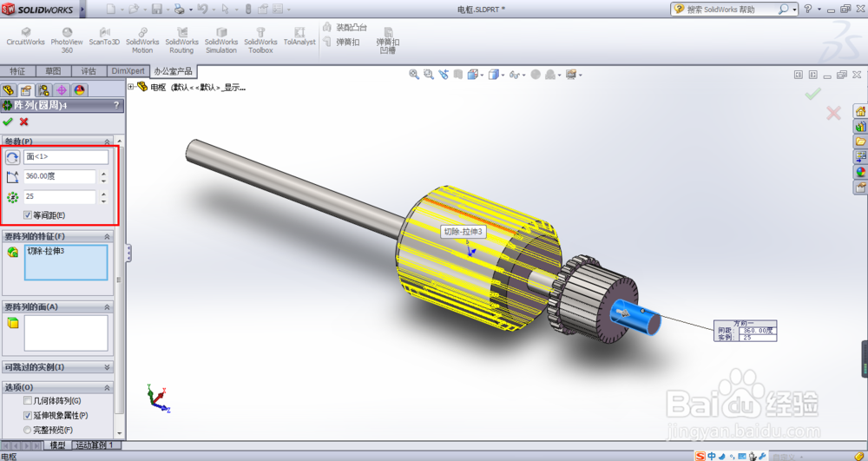
Task: Click the Print icon
Action: [x=180, y=9]
